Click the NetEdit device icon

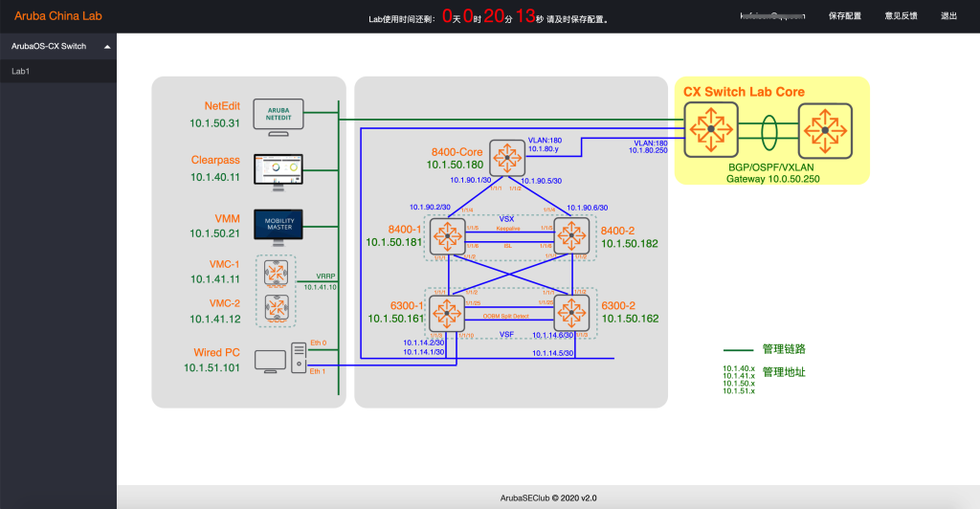pyautogui.click(x=277, y=114)
